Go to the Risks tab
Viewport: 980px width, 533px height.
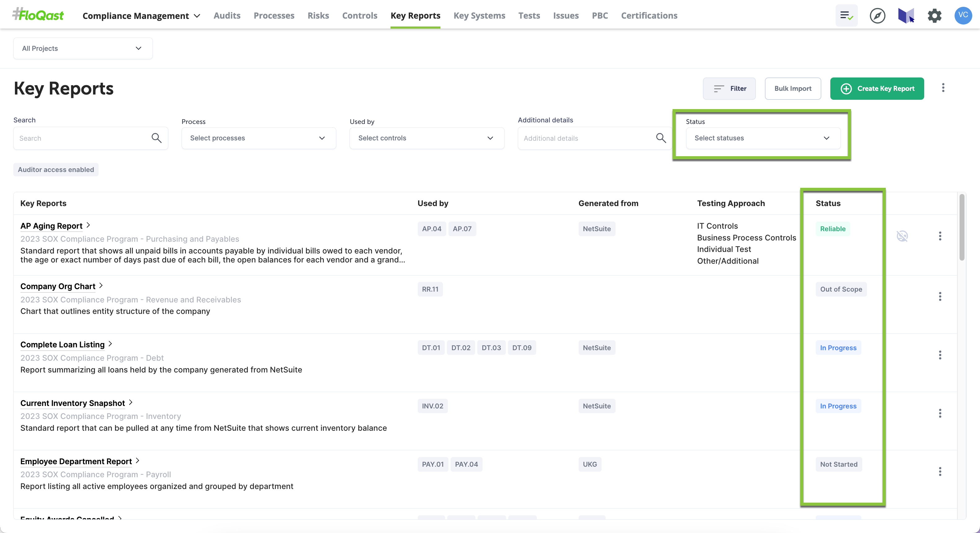pos(318,15)
